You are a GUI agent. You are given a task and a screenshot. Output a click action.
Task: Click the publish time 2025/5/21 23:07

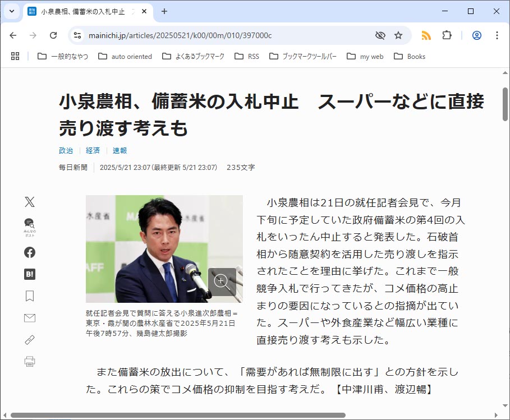125,168
